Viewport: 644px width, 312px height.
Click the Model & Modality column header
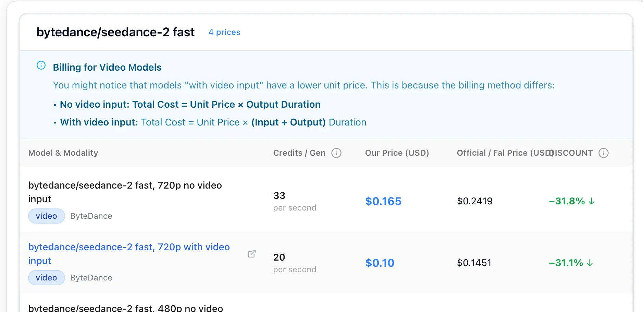[63, 153]
